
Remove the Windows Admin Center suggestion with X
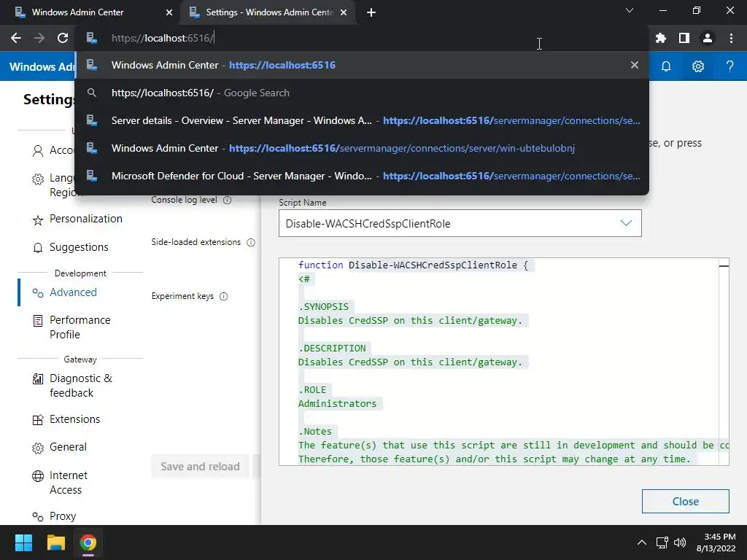tap(634, 65)
